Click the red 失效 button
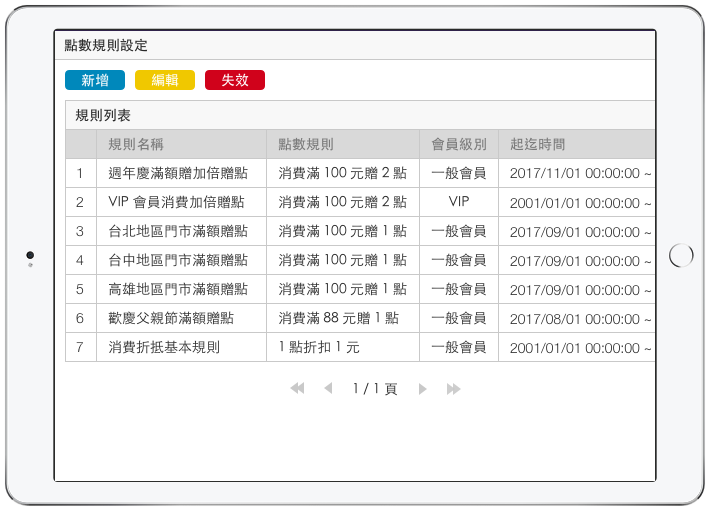Viewport: 710px width, 510px height. point(235,81)
